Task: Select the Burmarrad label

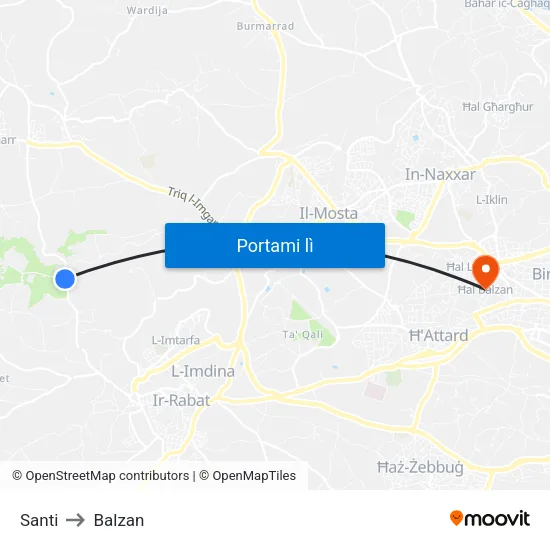Action: coord(265,26)
